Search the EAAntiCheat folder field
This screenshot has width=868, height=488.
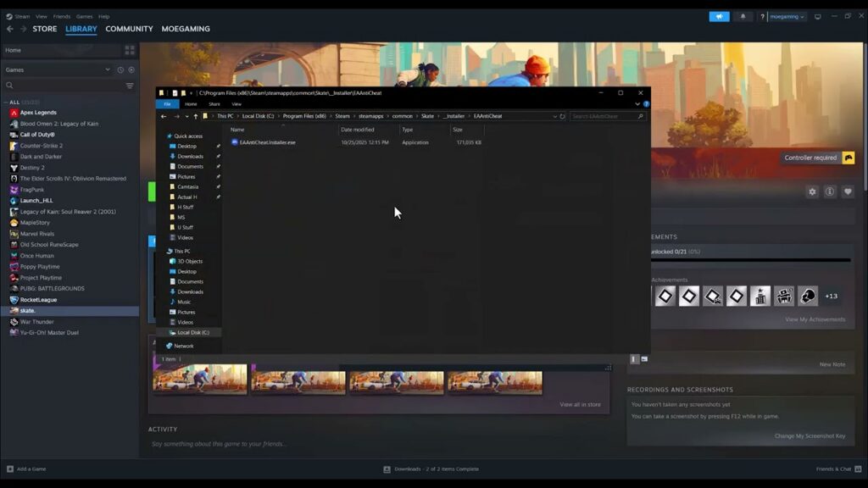click(x=607, y=116)
